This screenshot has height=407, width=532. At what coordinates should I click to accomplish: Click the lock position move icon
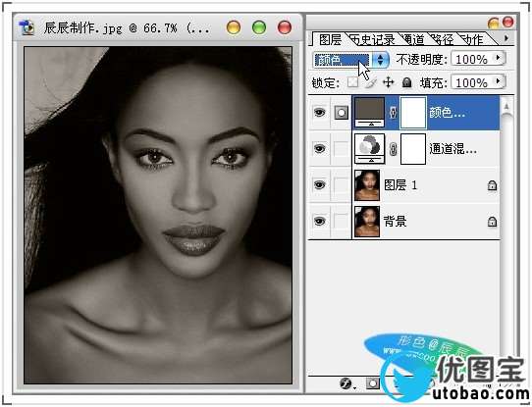[388, 82]
